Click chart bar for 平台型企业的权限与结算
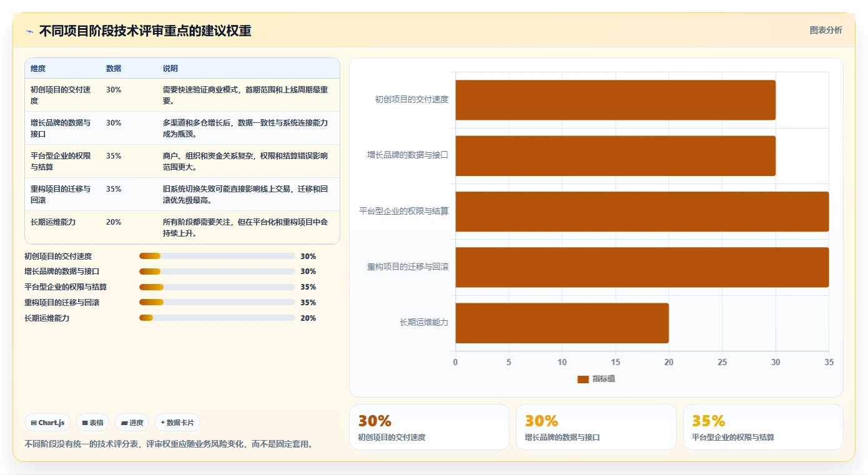This screenshot has width=868, height=475. tap(642, 212)
